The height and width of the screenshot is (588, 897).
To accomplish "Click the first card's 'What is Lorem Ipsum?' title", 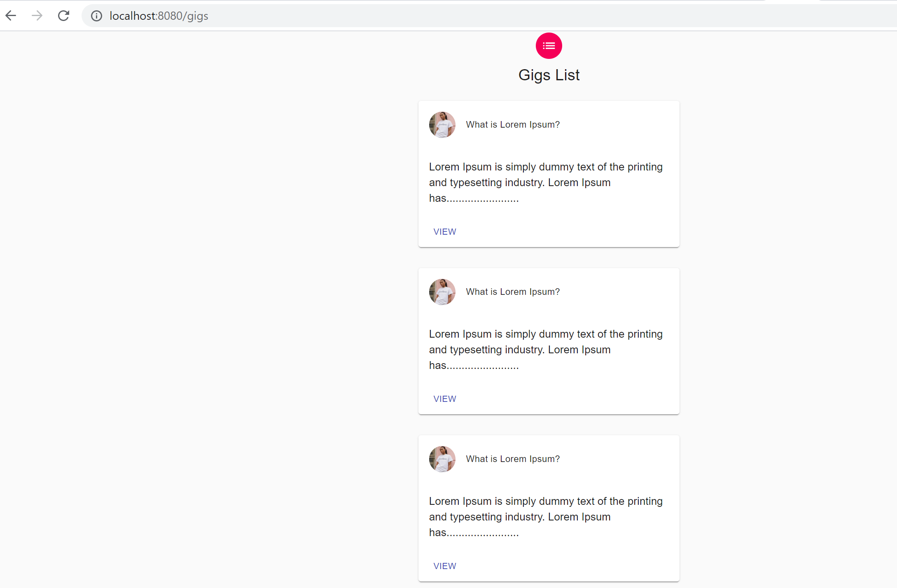I will (x=513, y=125).
